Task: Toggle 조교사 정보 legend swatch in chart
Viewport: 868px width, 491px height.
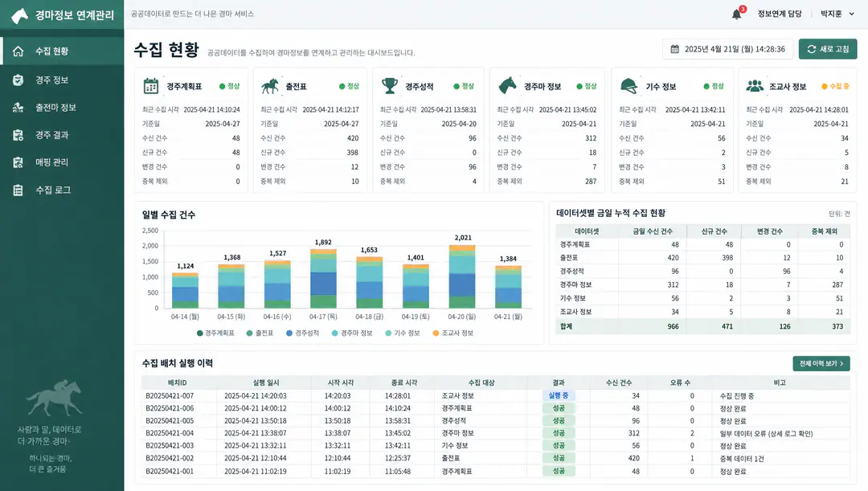Action: click(436, 333)
